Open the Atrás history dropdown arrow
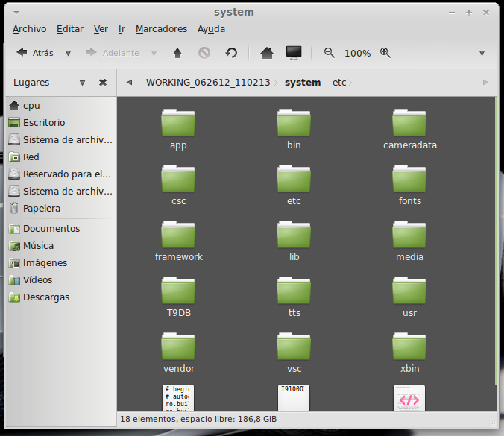Screen dimensions: 504x436 68,53
